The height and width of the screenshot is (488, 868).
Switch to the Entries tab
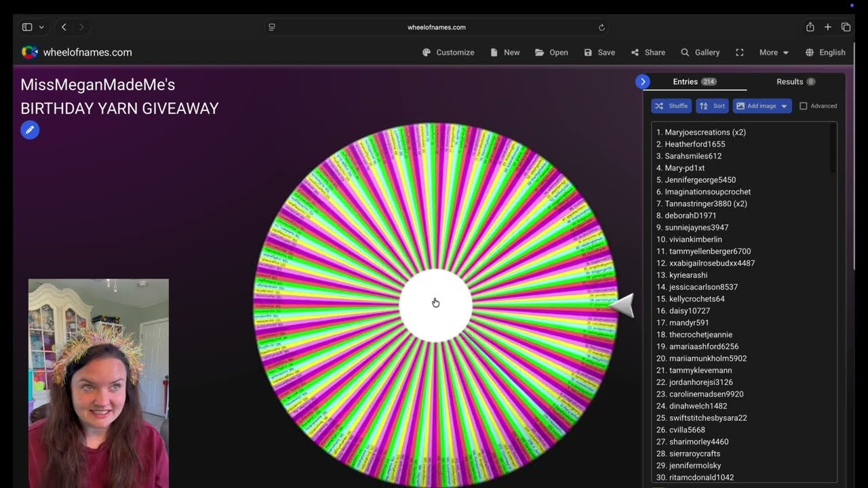[694, 81]
